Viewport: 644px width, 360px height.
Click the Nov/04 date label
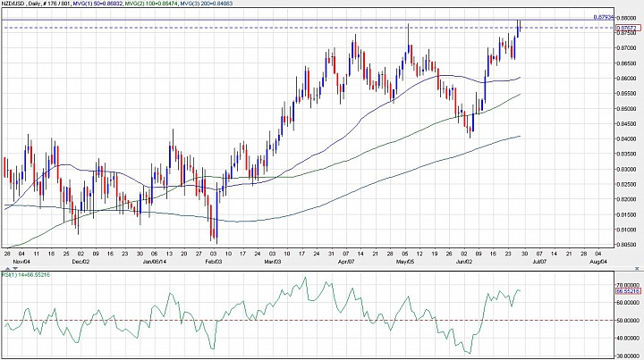click(x=21, y=261)
